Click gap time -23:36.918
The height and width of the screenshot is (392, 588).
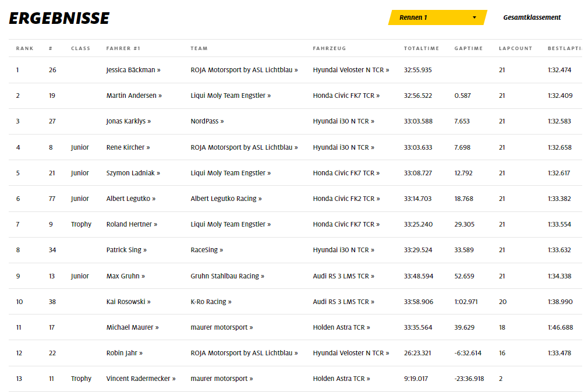pos(469,379)
